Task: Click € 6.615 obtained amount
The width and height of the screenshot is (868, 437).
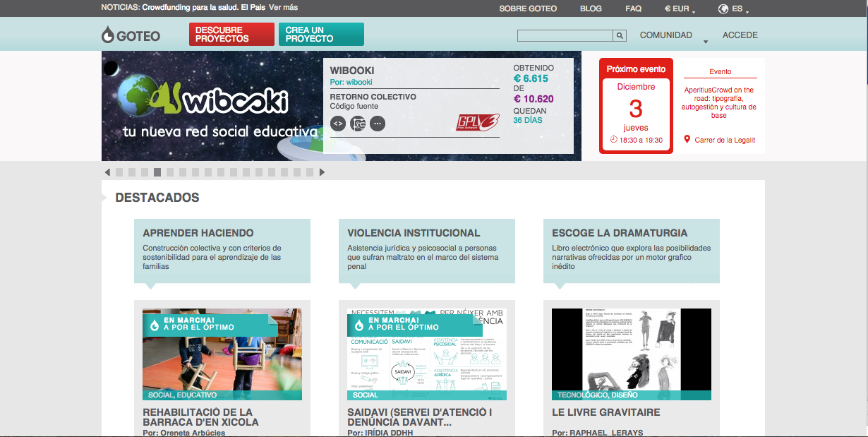Action: click(531, 78)
